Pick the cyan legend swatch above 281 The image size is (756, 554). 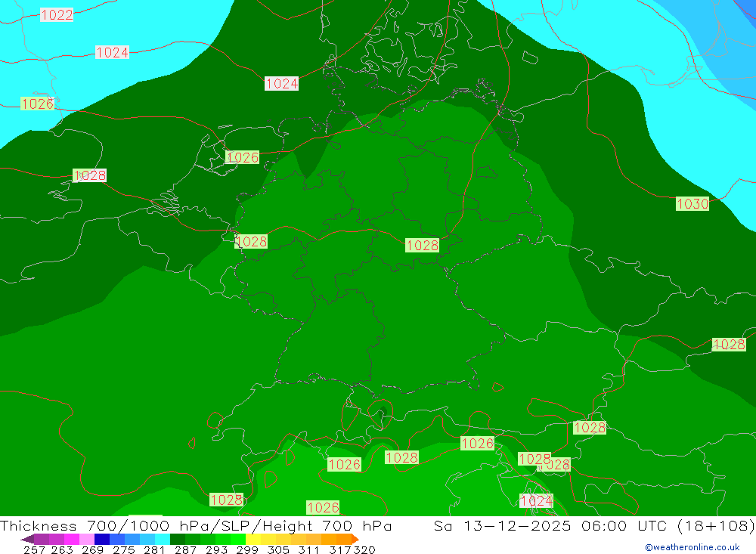click(x=163, y=539)
